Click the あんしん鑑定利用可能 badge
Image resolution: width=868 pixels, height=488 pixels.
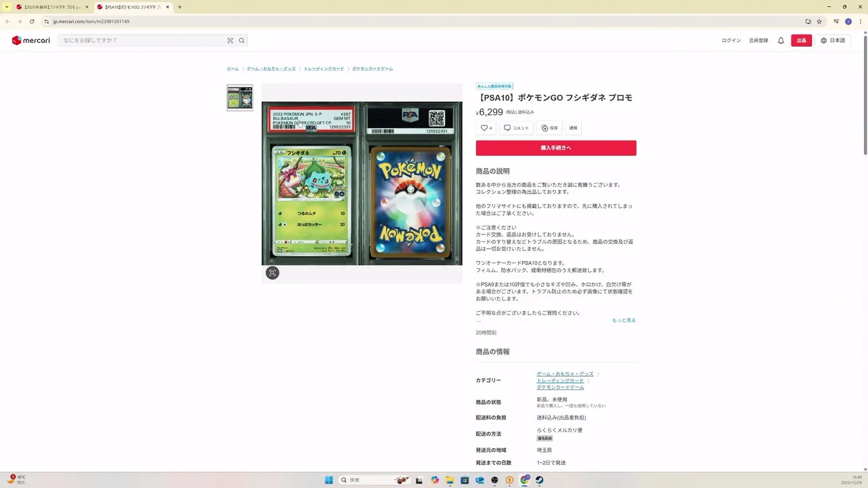(x=494, y=86)
